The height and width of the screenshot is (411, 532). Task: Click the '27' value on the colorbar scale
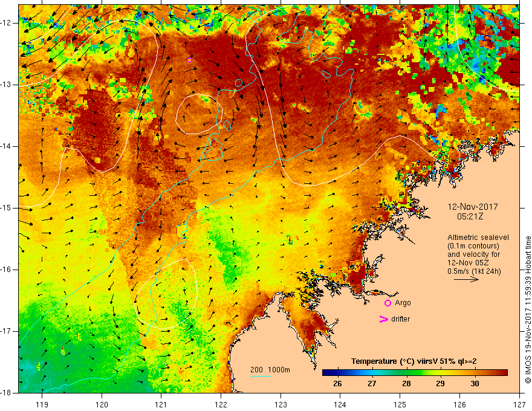(x=372, y=384)
